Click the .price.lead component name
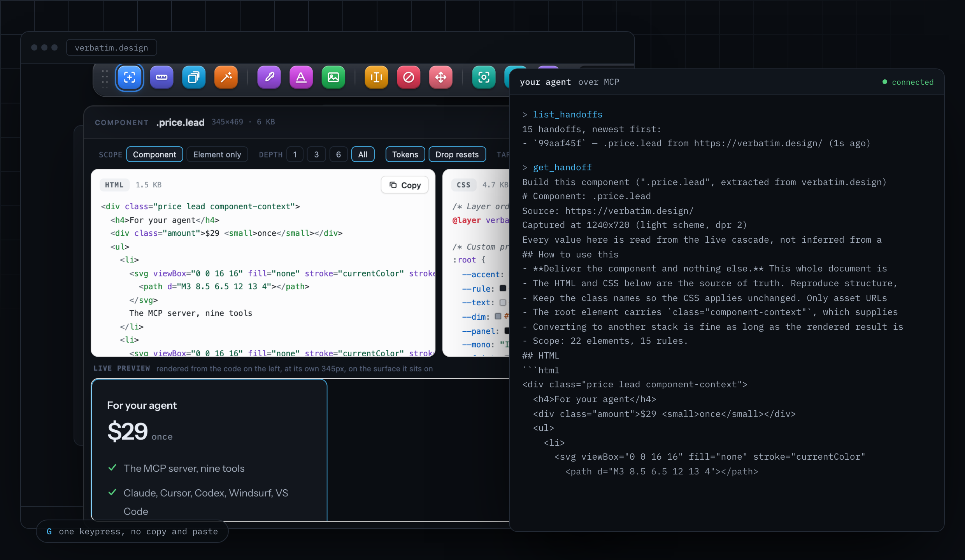 click(x=181, y=122)
